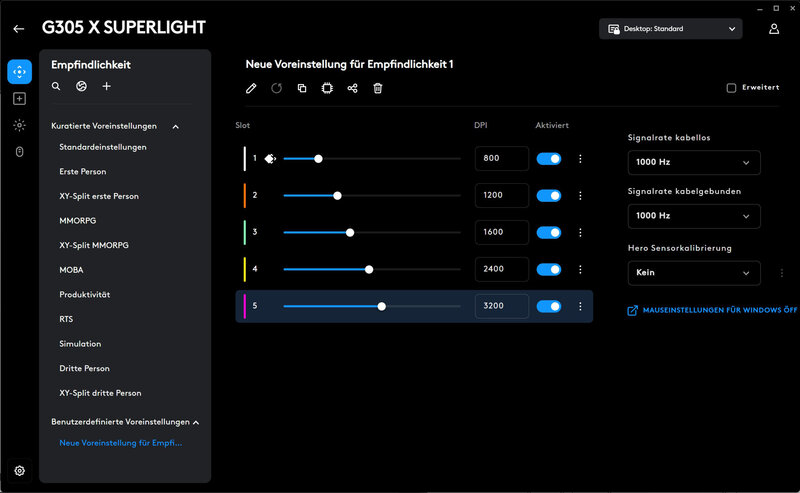Viewport: 800px width, 493px height.
Task: Click the 3200 DPI input field
Action: [502, 306]
